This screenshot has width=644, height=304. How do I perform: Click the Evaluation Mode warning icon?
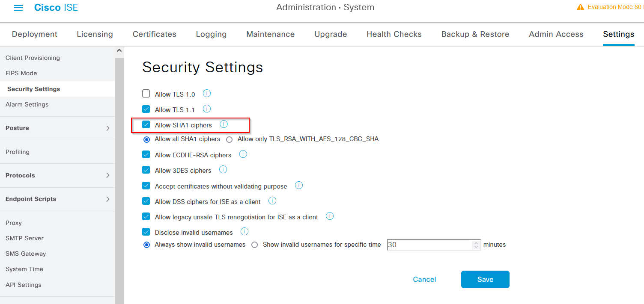[x=580, y=7]
